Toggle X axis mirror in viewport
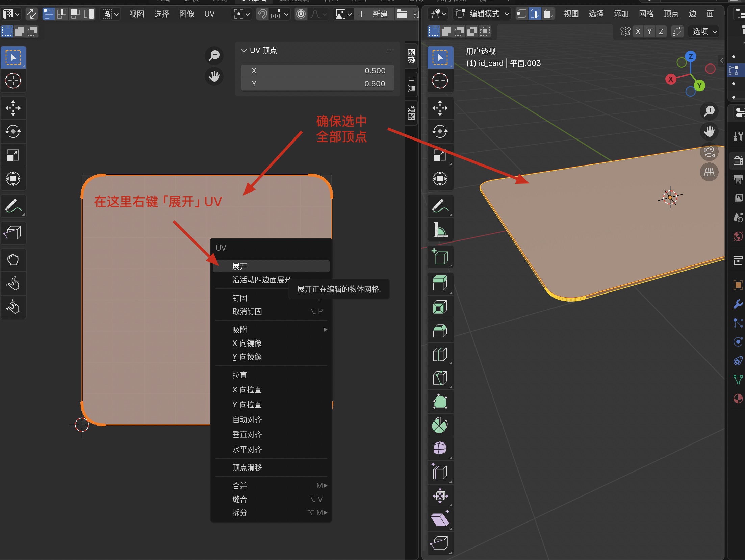The height and width of the screenshot is (560, 745). coord(638,31)
